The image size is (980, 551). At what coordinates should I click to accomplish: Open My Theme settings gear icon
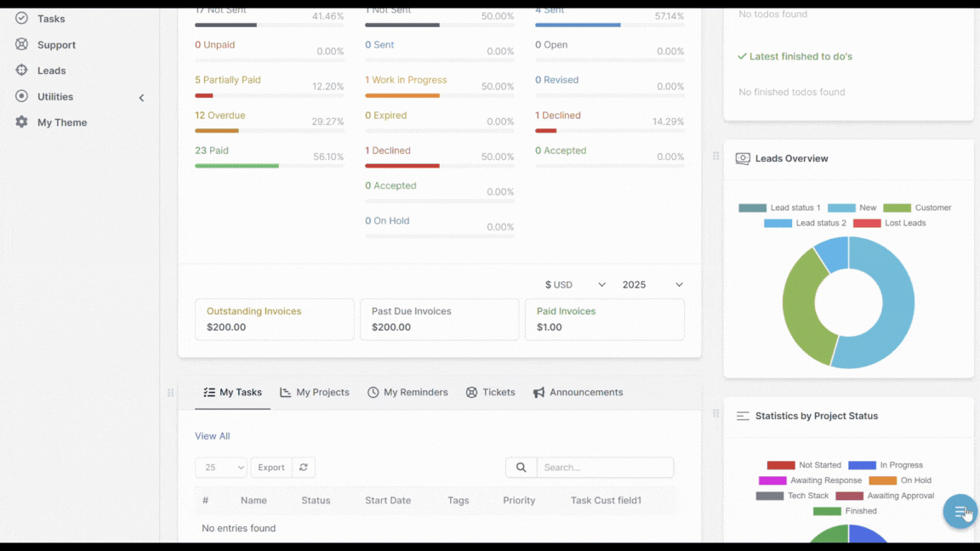click(22, 122)
